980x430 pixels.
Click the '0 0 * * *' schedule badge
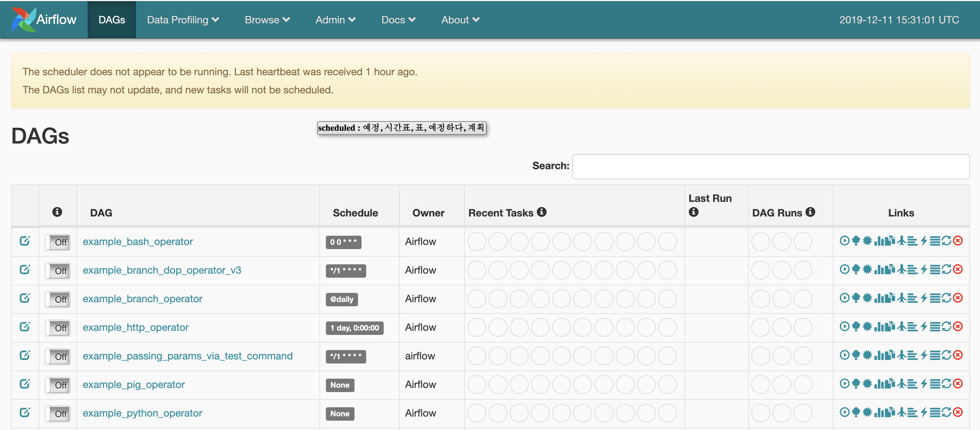[x=343, y=242]
